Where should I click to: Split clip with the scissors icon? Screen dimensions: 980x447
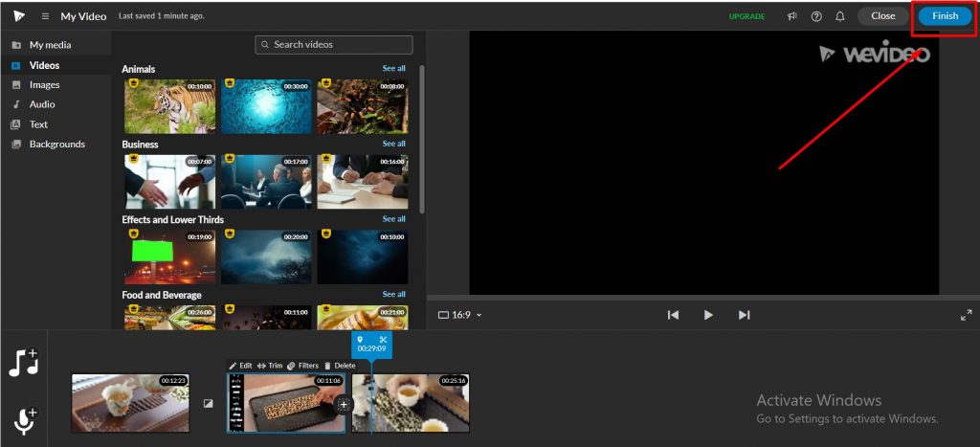click(383, 340)
